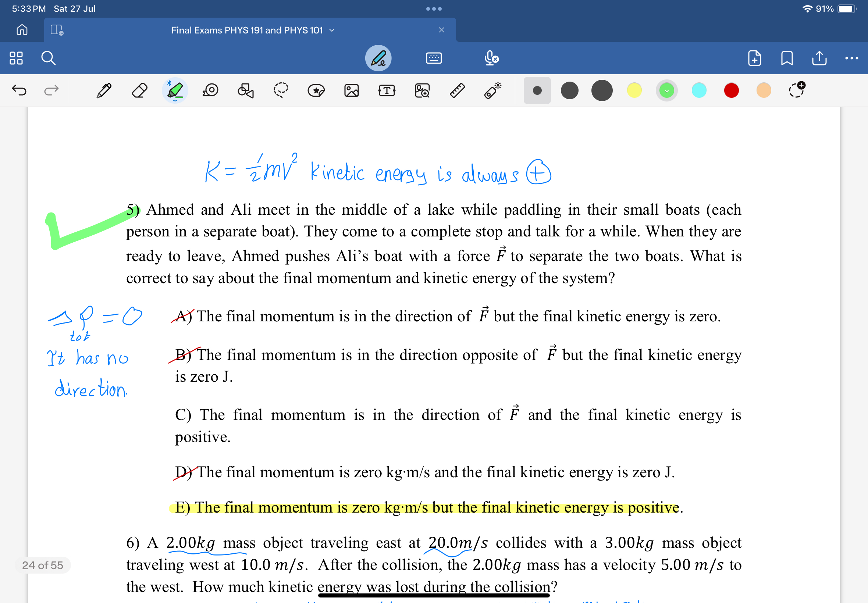Stop the active audio recording
Image resolution: width=868 pixels, height=603 pixels.
[490, 58]
